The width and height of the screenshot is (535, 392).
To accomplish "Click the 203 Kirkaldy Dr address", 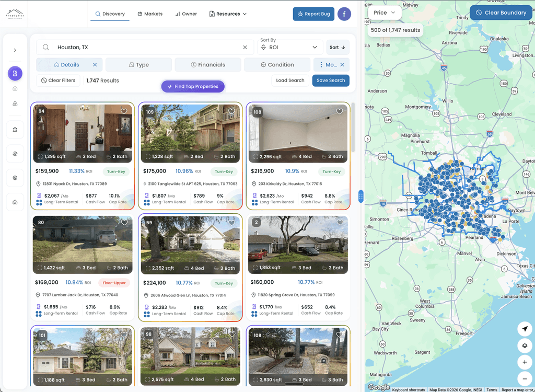I will [x=290, y=183].
